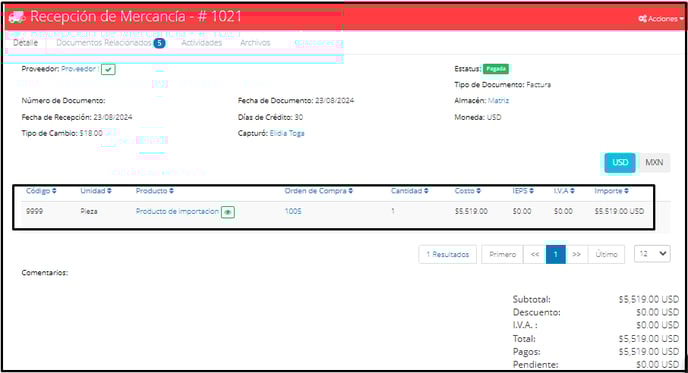Open purchase order 1005 link
This screenshot has height=373, width=688.
[293, 211]
